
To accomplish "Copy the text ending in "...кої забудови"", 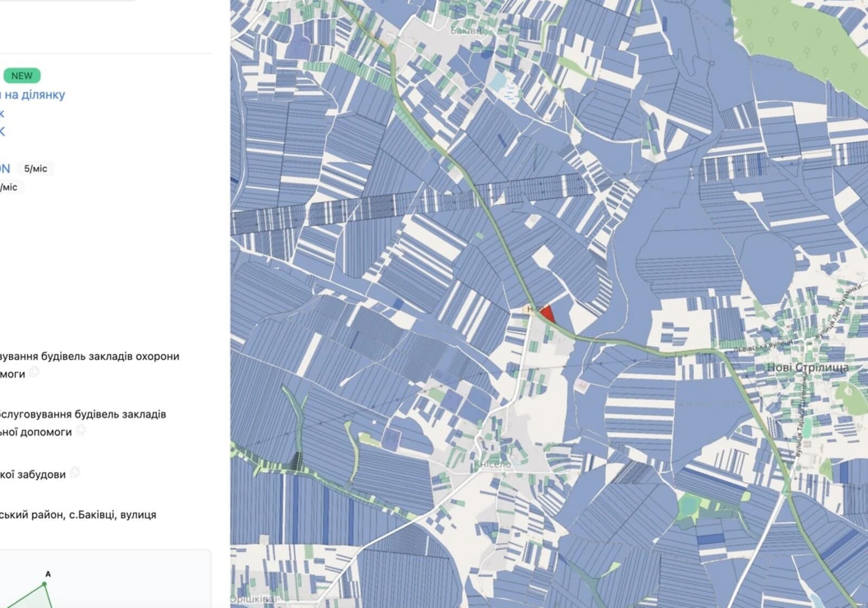I will [75, 473].
